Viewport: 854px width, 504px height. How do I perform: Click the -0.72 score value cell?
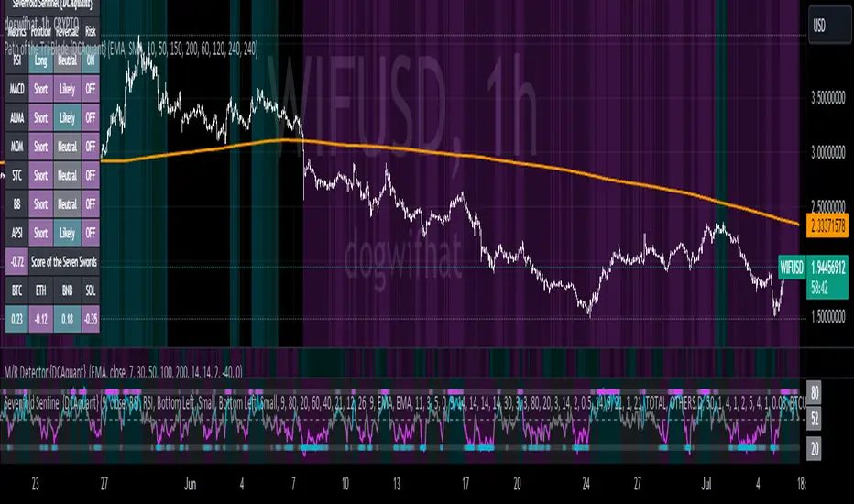coord(16,262)
